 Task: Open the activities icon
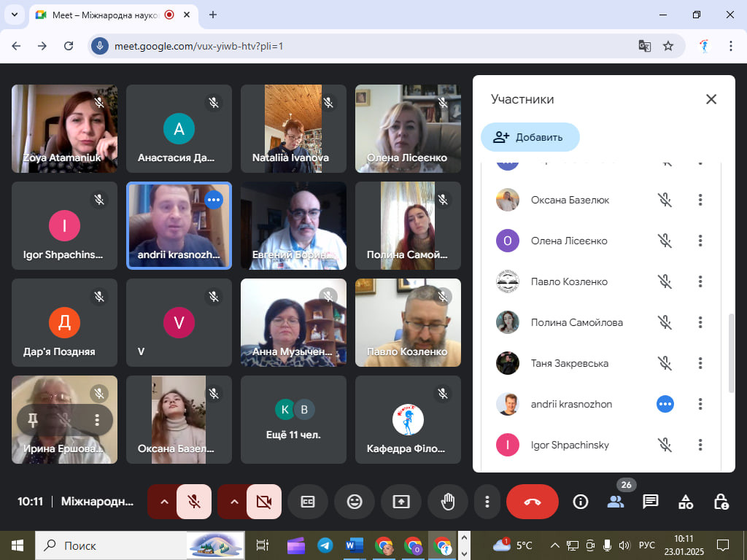[x=686, y=502]
